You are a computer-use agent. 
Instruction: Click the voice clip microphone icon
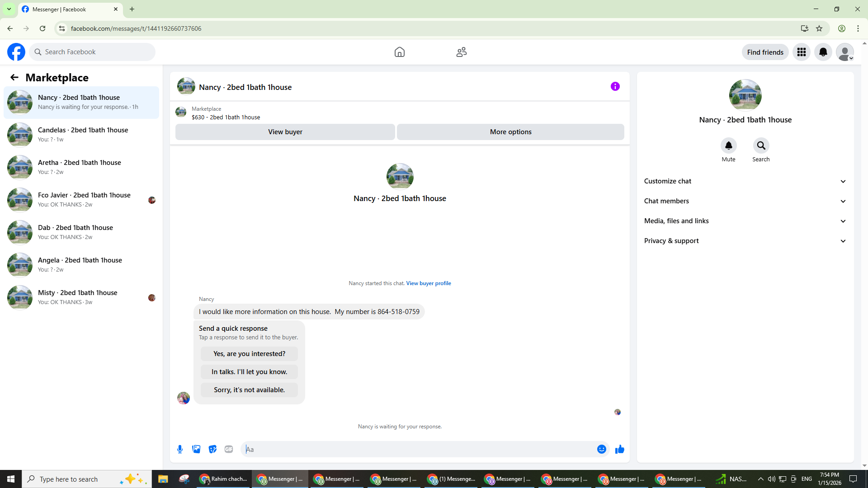(180, 449)
